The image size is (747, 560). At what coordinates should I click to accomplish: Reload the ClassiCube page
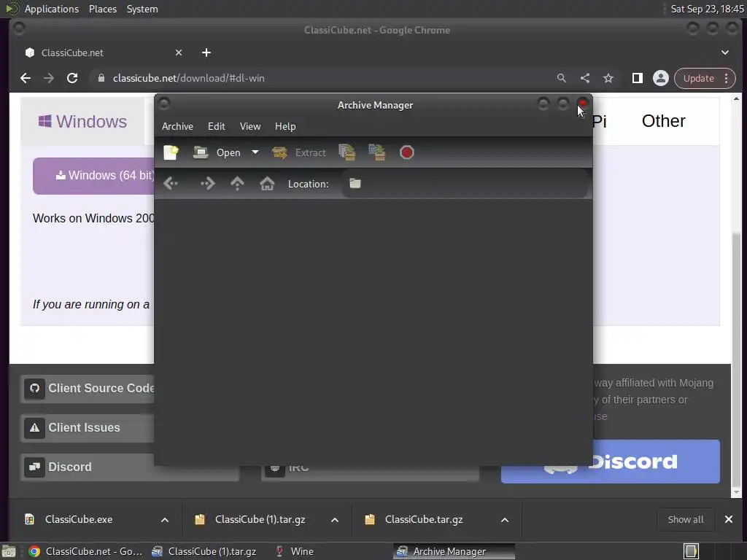tap(72, 78)
